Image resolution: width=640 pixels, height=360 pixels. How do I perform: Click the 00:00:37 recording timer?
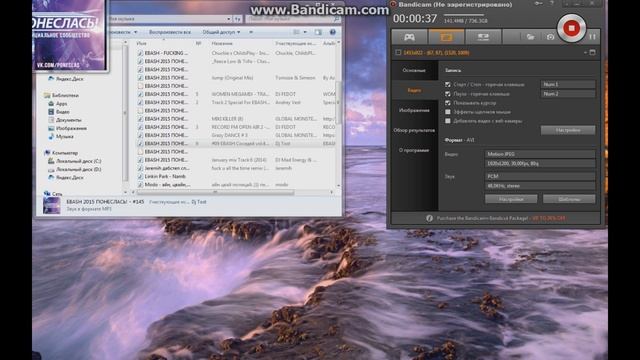[x=415, y=19]
